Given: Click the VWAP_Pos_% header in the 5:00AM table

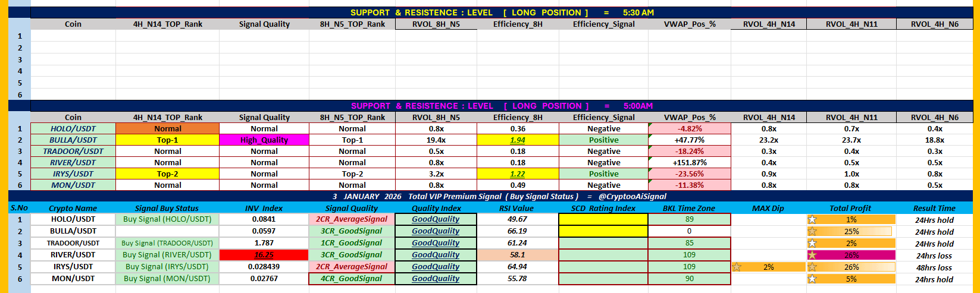Looking at the screenshot, I should [690, 118].
